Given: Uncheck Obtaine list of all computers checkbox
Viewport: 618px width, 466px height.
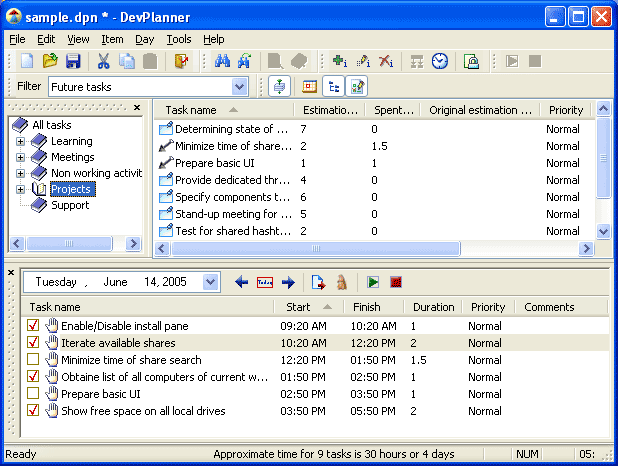Looking at the screenshot, I should [x=33, y=376].
